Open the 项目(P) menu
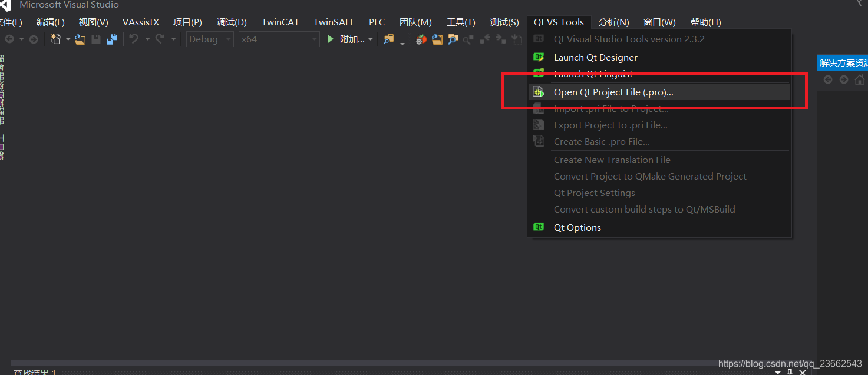Viewport: 868px width, 375px height. [187, 22]
